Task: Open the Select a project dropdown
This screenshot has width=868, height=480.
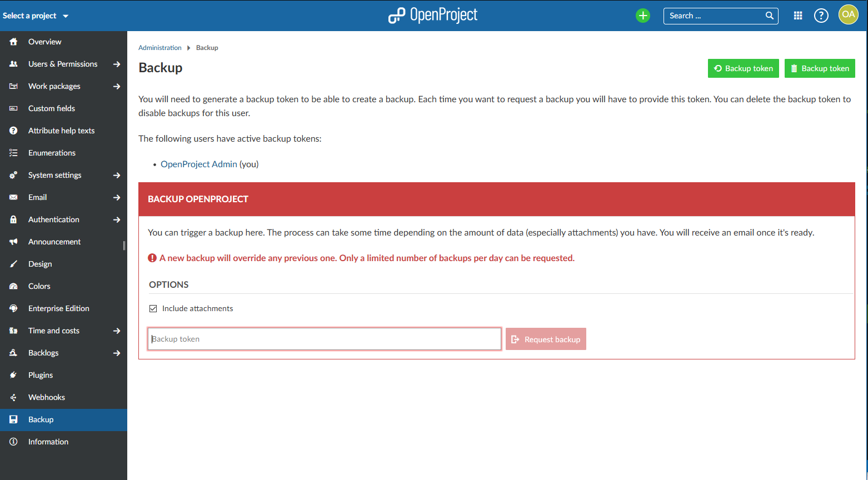Action: (x=36, y=16)
